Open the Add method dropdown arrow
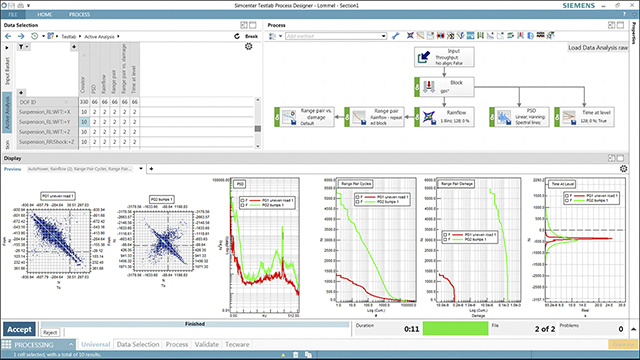The height and width of the screenshot is (360, 640). (x=383, y=36)
